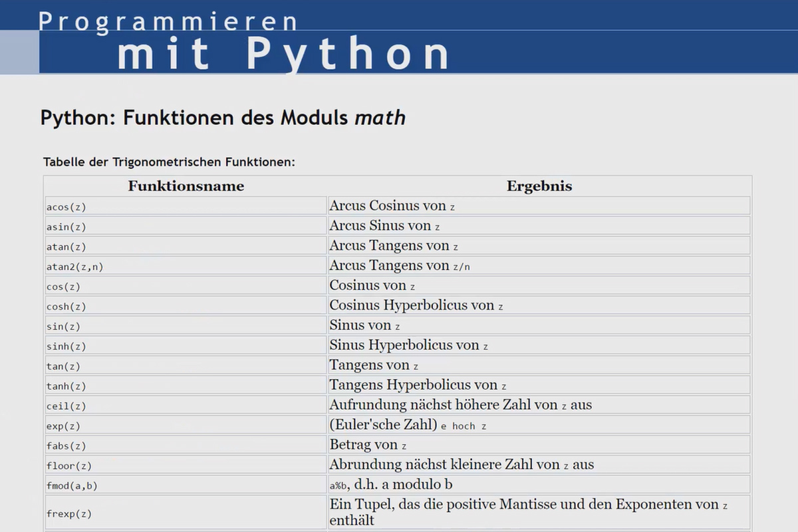Viewport: 798px width, 532px height.
Task: Select the cos(z) function cell
Action: [x=186, y=286]
